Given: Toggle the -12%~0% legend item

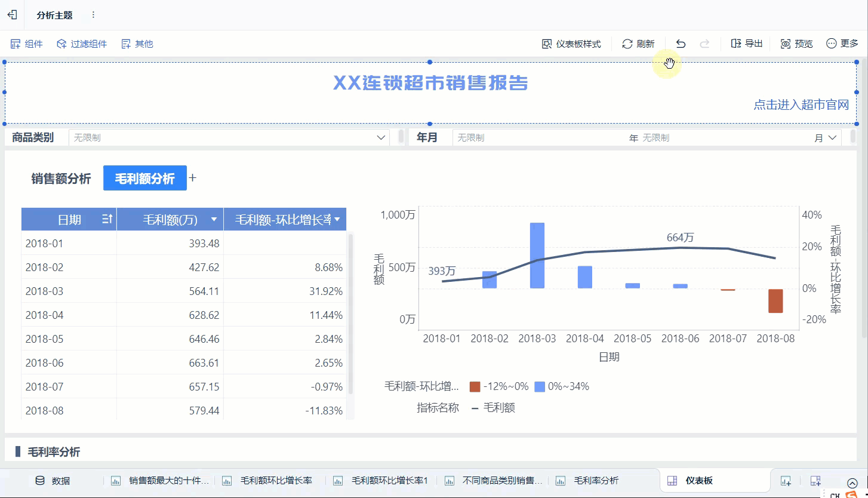Looking at the screenshot, I should click(x=499, y=386).
